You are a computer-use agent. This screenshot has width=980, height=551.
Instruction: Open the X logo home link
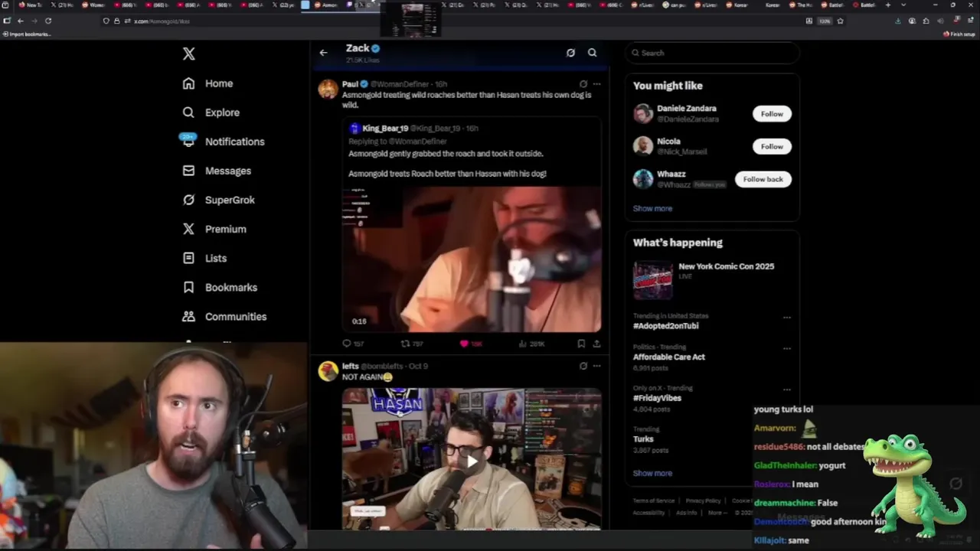[x=188, y=54]
